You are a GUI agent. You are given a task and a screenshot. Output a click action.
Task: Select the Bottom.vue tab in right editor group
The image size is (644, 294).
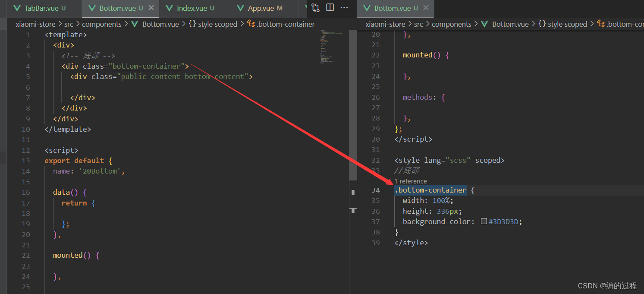(396, 8)
